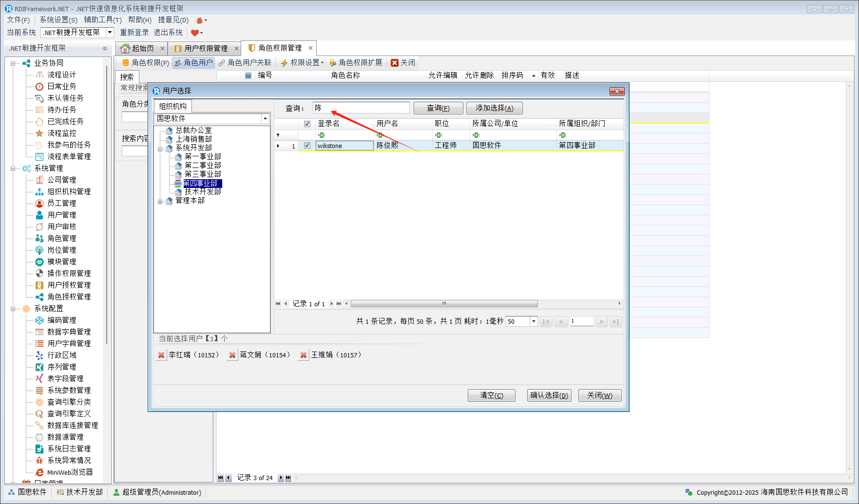
Task: Open 角色用户关联 from the toolbar
Action: pos(245,63)
